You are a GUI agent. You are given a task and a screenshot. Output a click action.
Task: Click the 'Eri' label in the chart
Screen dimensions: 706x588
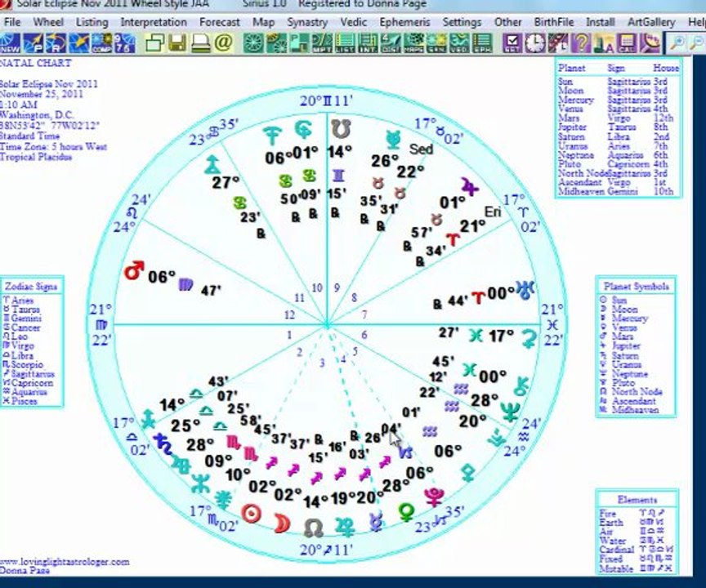coord(493,212)
